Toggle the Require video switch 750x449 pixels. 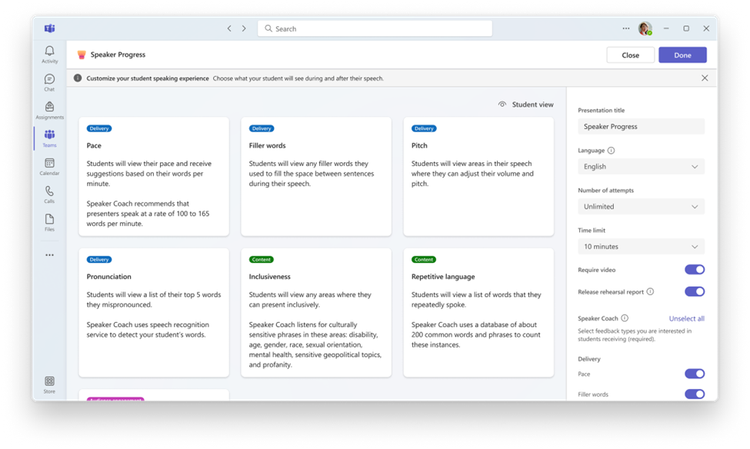tap(695, 270)
